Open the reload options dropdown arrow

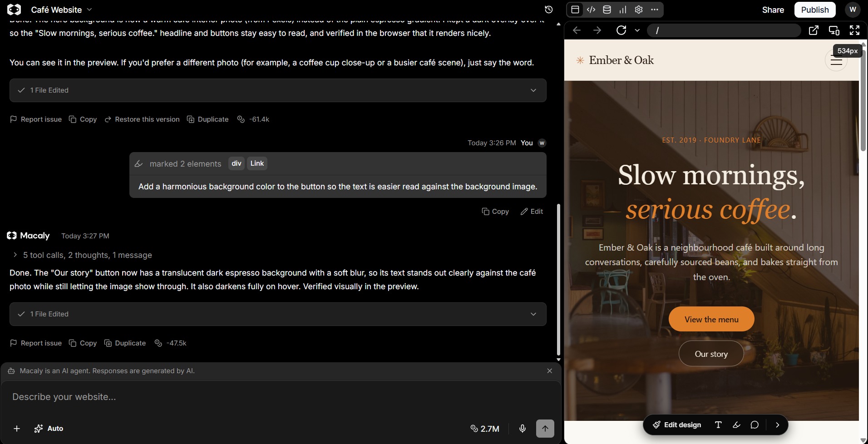tap(637, 30)
